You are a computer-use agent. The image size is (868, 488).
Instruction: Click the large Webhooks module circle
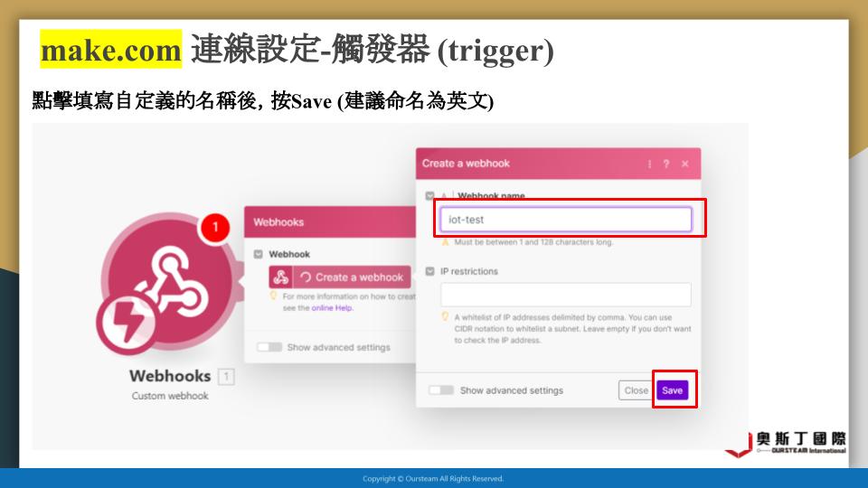point(171,281)
